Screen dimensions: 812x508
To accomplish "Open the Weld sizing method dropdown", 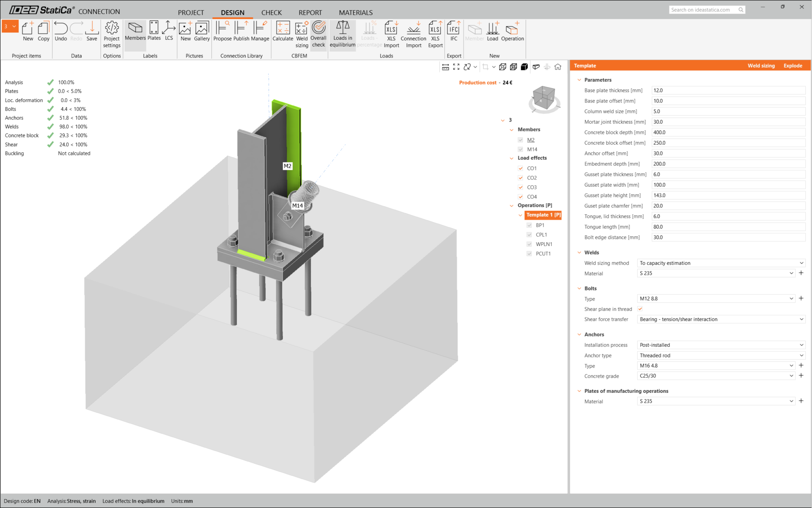I will (721, 263).
